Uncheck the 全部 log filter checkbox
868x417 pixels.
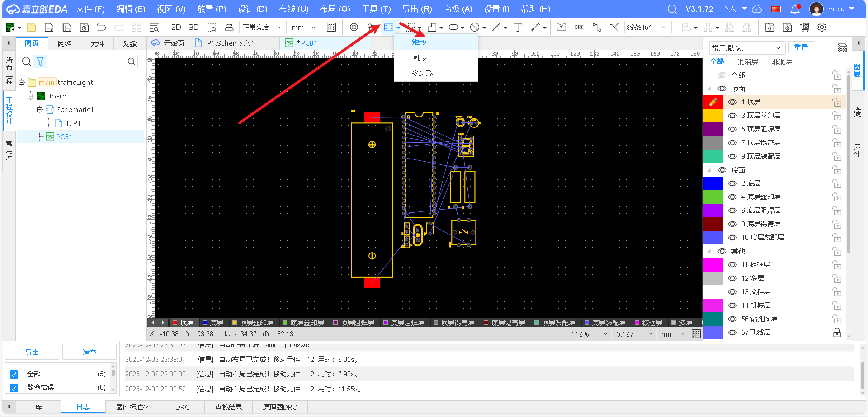point(14,375)
